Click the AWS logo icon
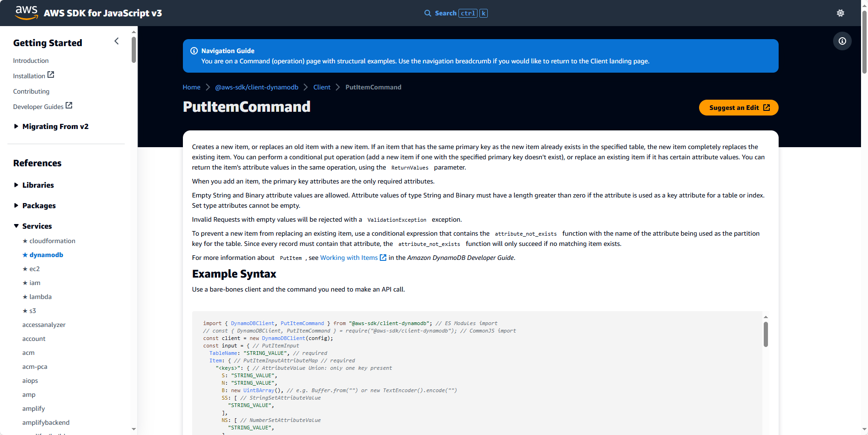This screenshot has height=435, width=868. (27, 13)
